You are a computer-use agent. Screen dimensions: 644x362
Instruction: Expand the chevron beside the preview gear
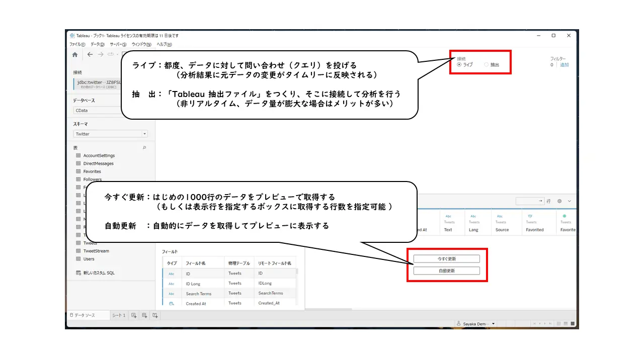point(570,201)
